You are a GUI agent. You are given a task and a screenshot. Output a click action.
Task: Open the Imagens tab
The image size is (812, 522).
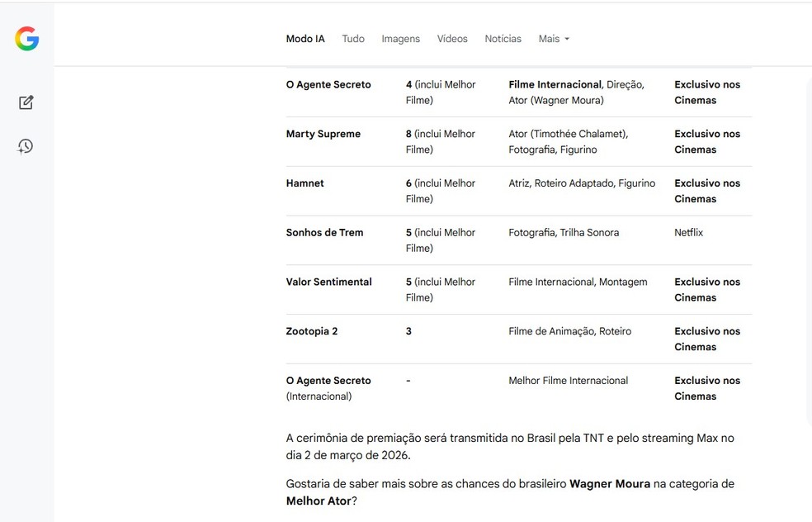click(x=400, y=39)
